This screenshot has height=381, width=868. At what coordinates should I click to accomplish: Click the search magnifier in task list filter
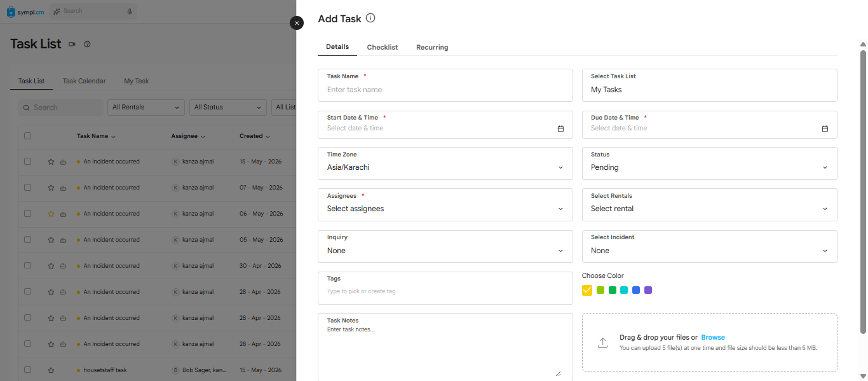click(26, 107)
